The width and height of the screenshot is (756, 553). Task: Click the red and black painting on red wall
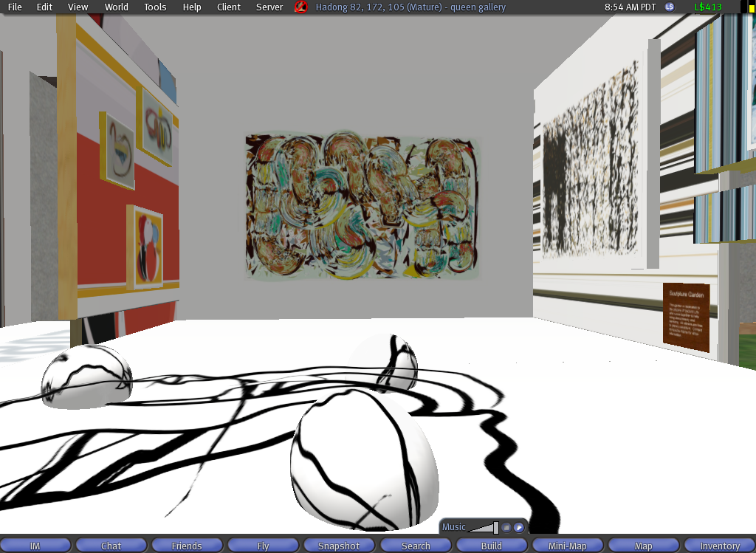pyautogui.click(x=145, y=247)
